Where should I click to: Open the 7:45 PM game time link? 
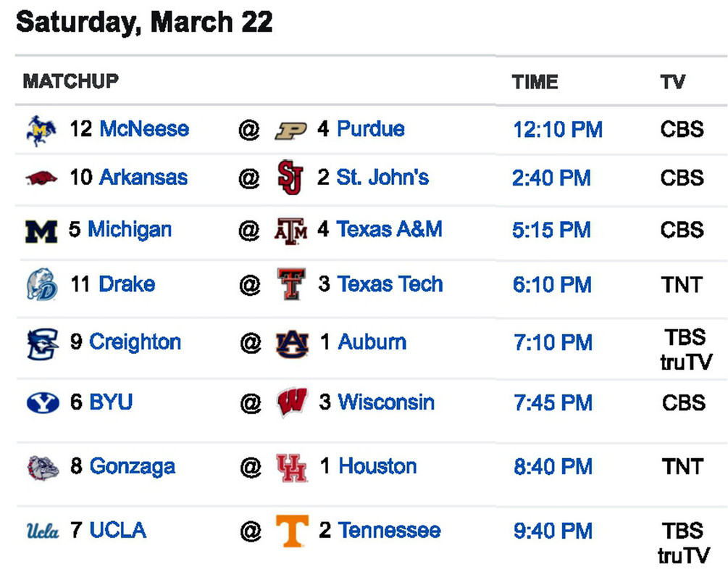(553, 402)
